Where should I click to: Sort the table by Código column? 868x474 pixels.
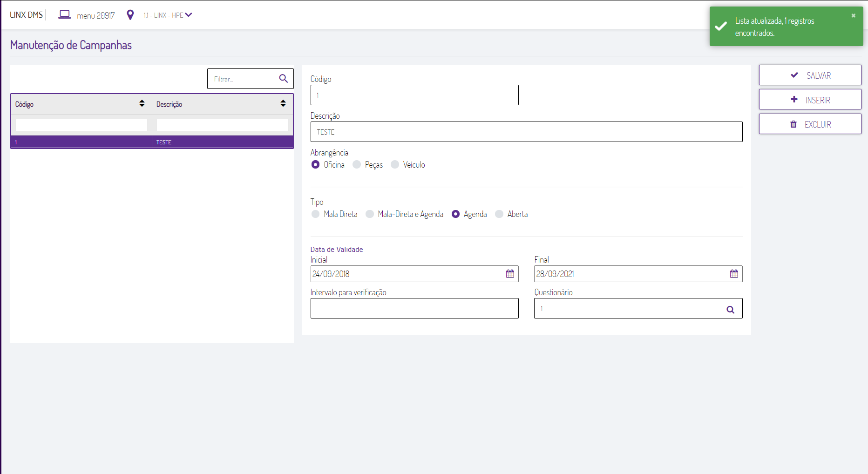tap(142, 104)
